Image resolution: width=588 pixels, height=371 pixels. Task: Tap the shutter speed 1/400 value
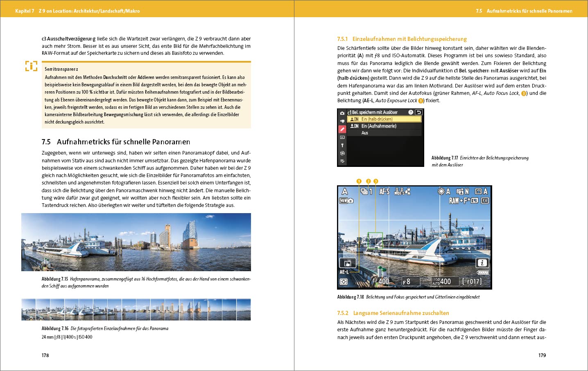[380, 281]
